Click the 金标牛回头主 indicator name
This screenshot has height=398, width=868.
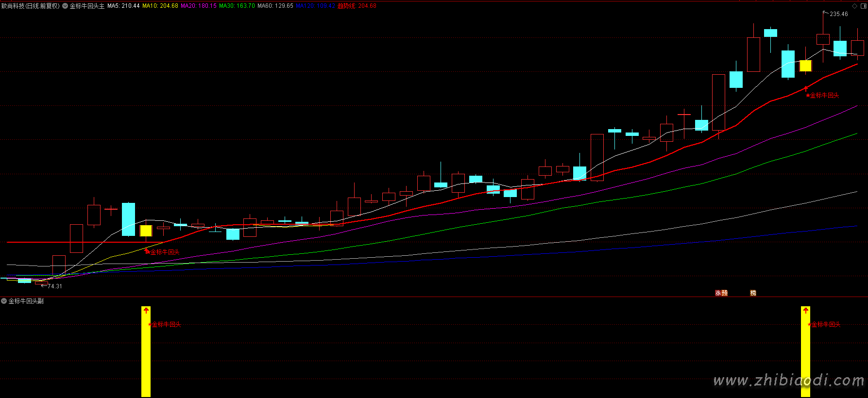point(87,6)
